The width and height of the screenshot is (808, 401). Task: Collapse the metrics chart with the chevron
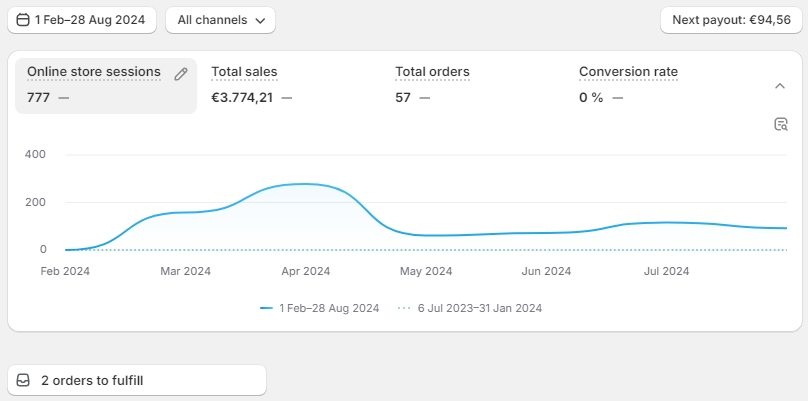pyautogui.click(x=780, y=86)
